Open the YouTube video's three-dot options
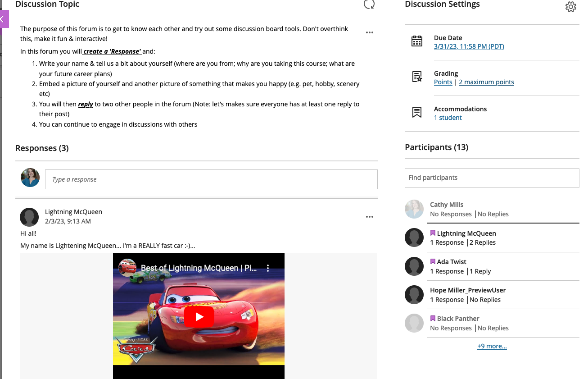 [268, 268]
